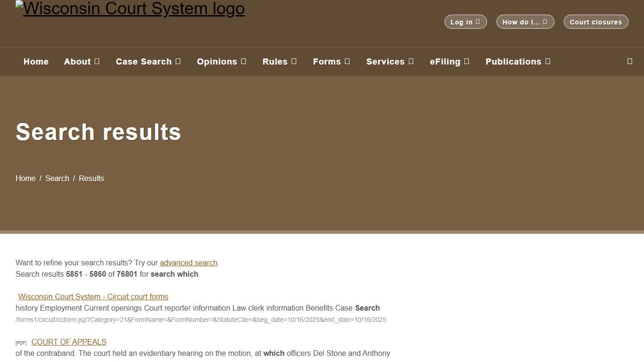Screen dimensions: 644x362
Task: Open the advanced search link
Action: tap(189, 263)
